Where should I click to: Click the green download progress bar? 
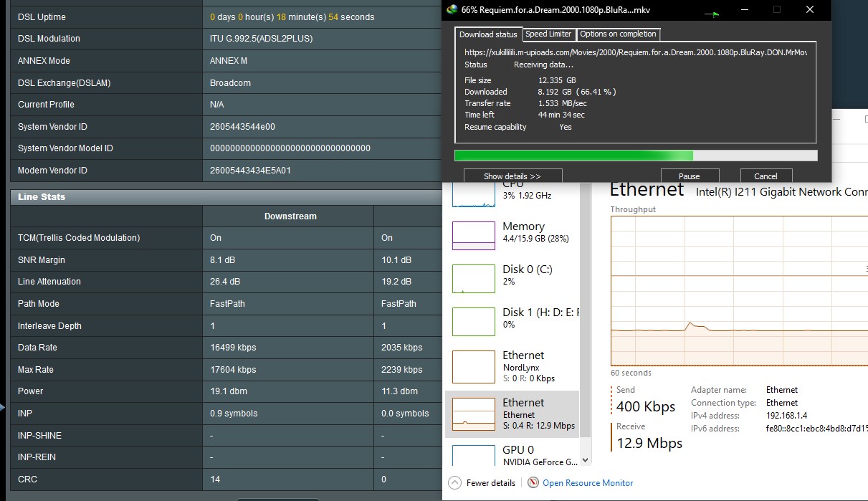point(636,156)
